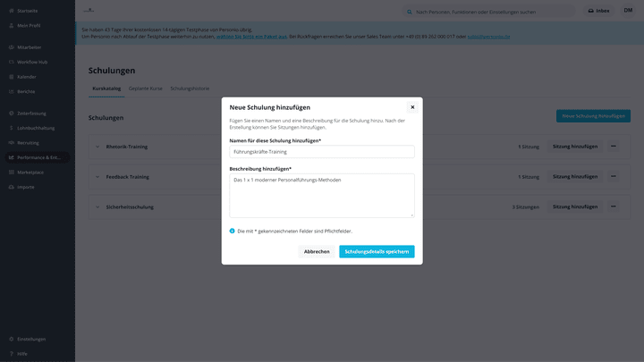The width and height of the screenshot is (644, 362).
Task: Switch to the Geplante Kurse tab
Action: pos(145,88)
